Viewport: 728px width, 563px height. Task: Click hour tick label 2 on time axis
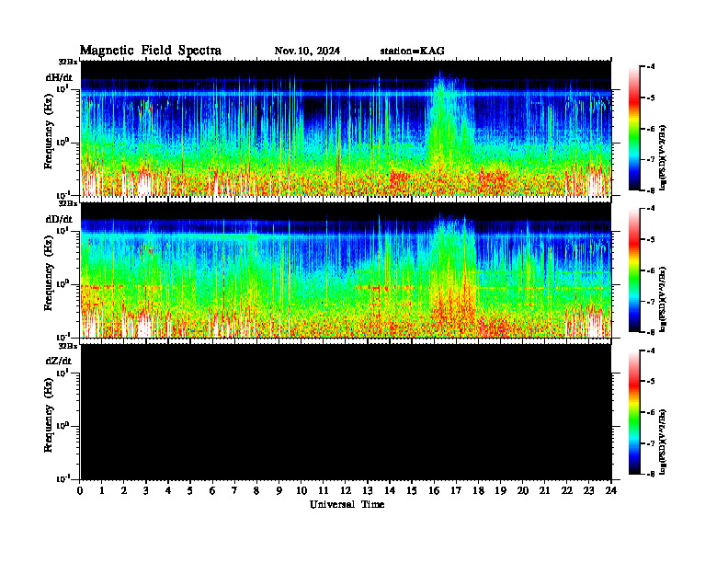click(x=124, y=490)
